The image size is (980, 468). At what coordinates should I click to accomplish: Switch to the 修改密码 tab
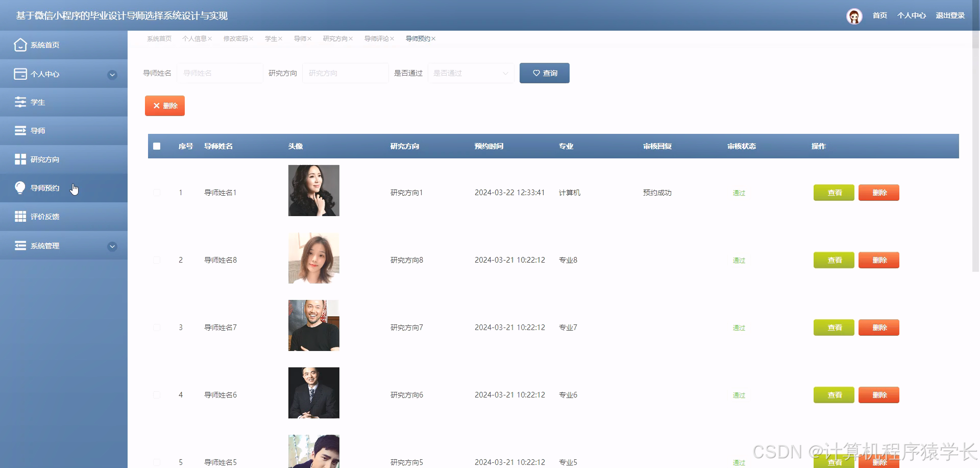click(236, 39)
